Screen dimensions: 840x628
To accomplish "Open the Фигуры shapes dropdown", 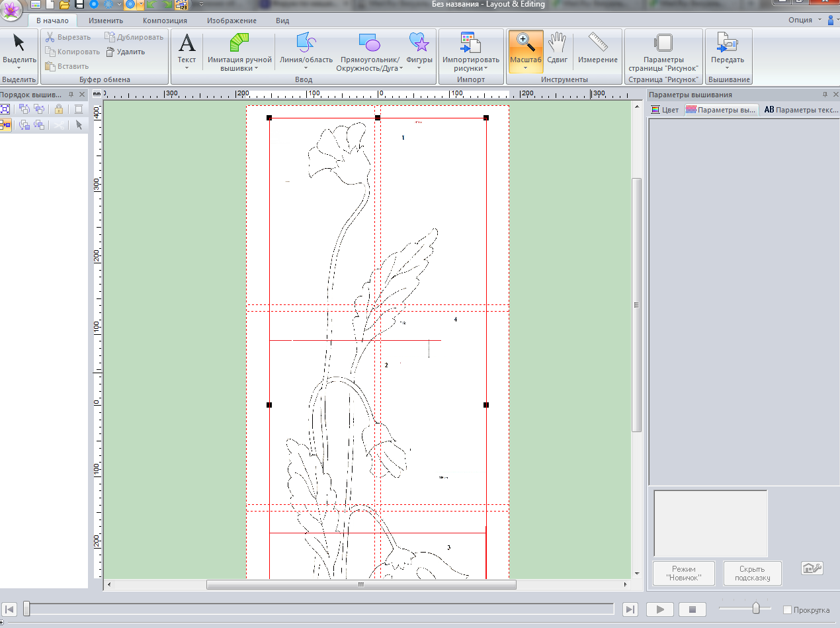I will 419,67.
